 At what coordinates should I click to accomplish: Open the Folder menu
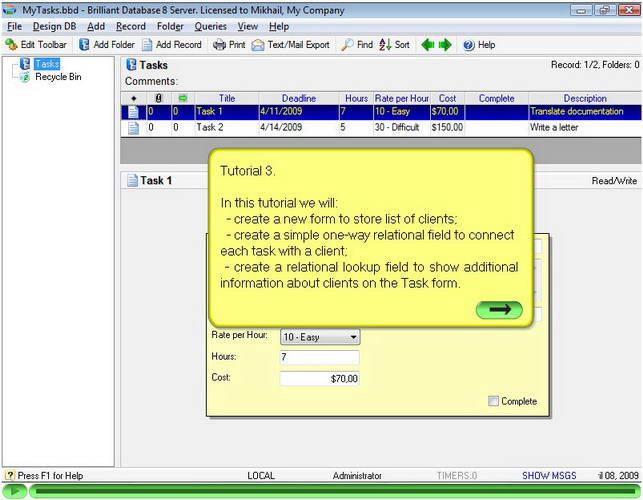coord(170,27)
